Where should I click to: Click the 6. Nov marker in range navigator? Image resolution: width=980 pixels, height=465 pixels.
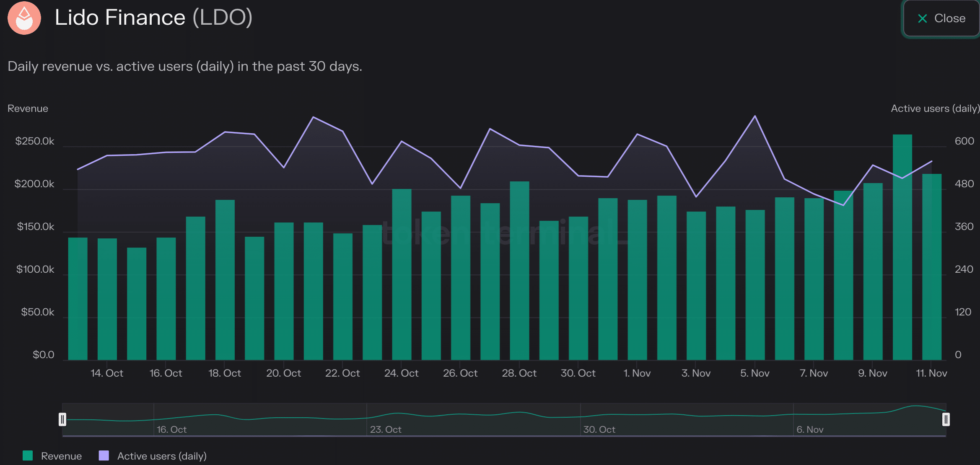point(810,429)
